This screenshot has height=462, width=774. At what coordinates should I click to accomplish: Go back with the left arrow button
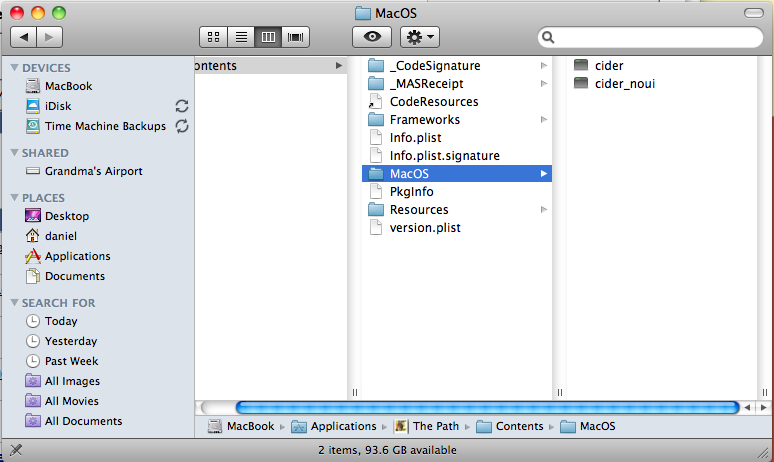click(x=24, y=37)
